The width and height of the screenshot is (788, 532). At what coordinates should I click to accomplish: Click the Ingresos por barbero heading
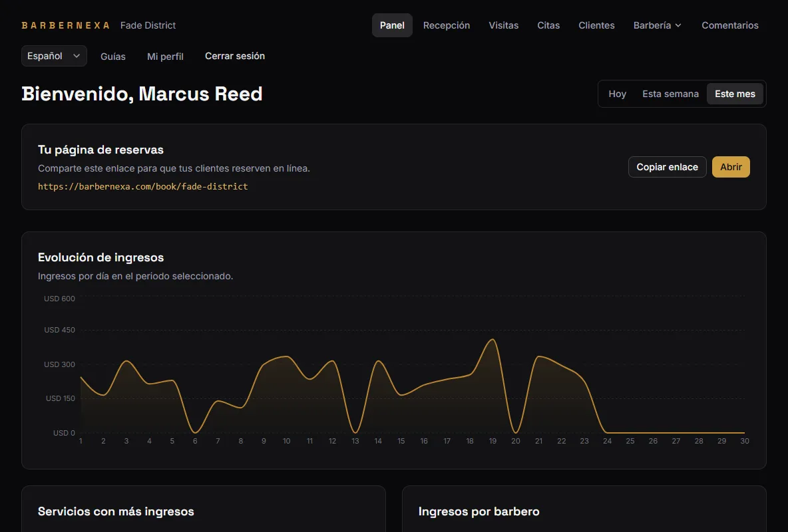click(479, 511)
